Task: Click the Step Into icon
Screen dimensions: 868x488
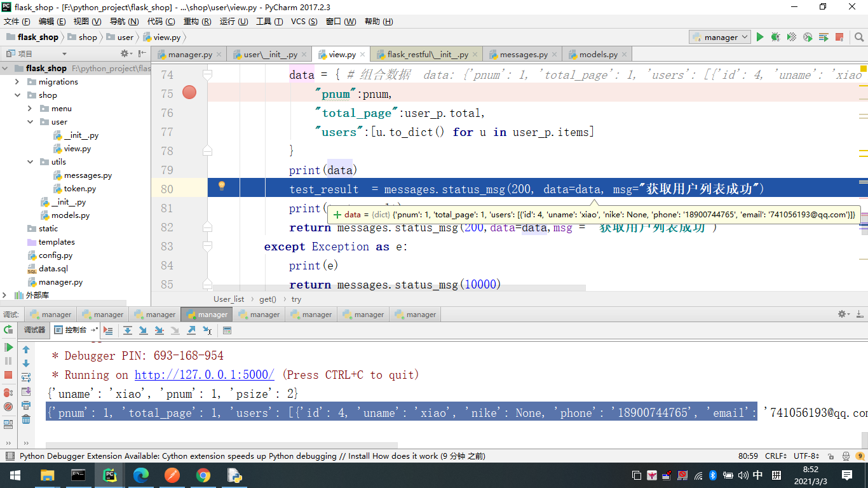Action: [143, 330]
